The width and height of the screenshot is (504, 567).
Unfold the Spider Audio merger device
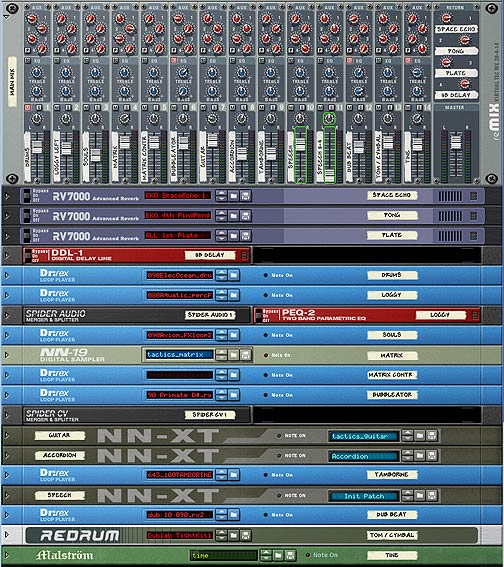tap(7, 315)
